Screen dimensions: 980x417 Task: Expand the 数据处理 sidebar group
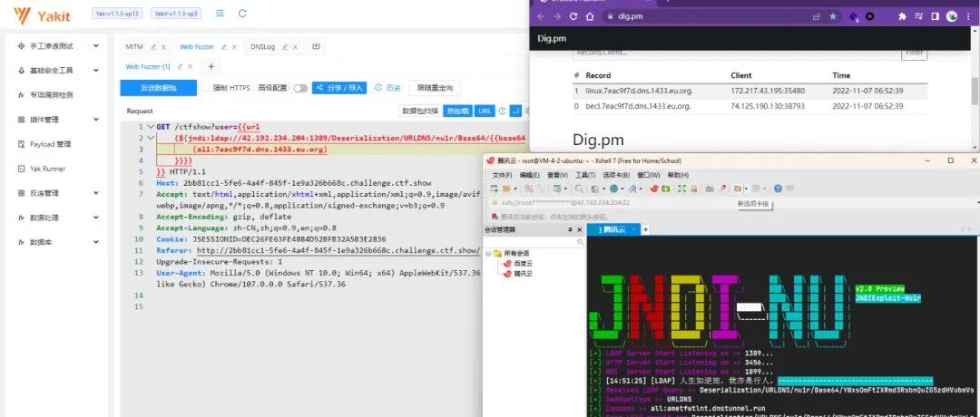coord(58,218)
